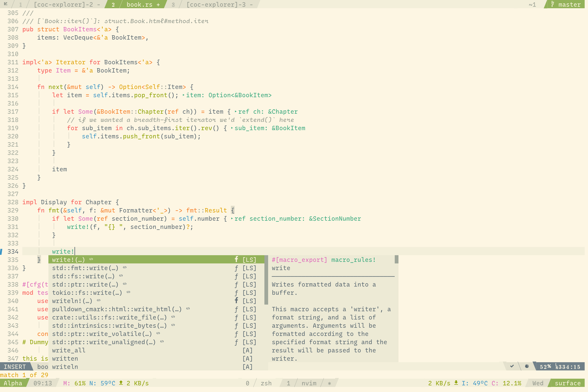Click the function icon on std::fs::write entry
The image size is (588, 392).
click(236, 276)
